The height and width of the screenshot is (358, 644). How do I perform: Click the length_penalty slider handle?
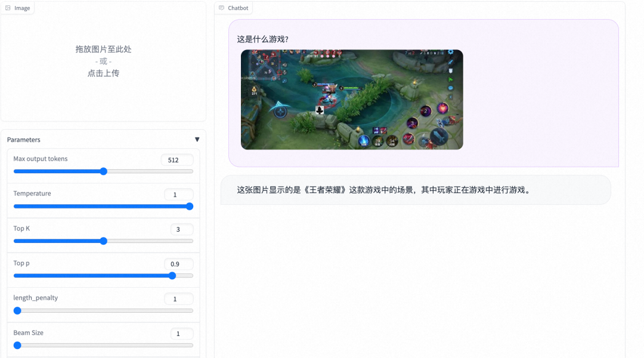(17, 310)
